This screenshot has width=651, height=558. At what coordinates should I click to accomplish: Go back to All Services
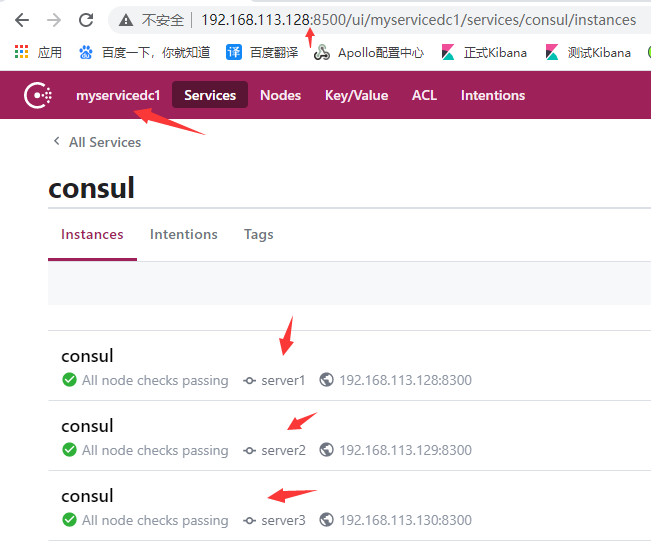(105, 142)
